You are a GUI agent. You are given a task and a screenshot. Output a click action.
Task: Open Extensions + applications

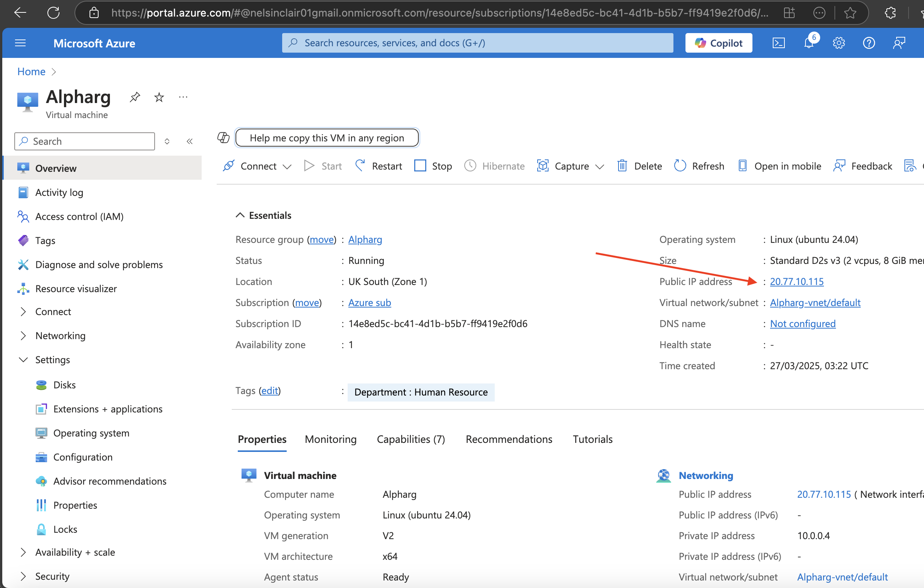pos(108,409)
